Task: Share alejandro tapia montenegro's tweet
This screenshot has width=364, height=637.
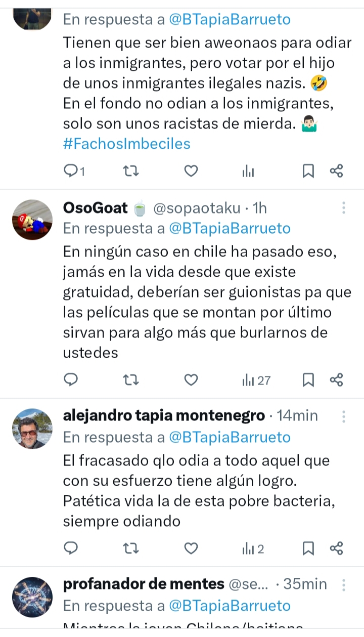Action: (x=337, y=548)
